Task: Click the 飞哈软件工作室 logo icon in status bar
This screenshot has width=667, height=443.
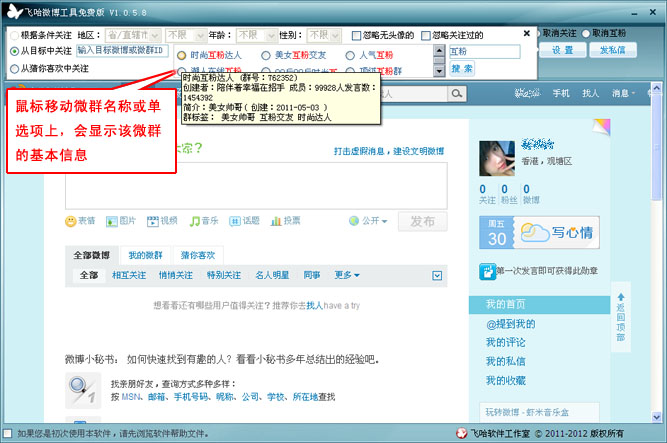Action: coord(461,434)
